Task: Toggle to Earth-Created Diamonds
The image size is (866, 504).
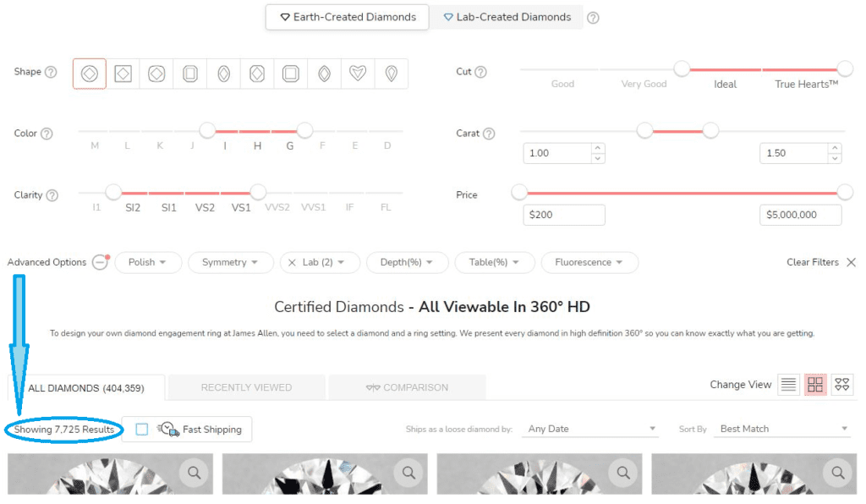Action: [x=348, y=17]
